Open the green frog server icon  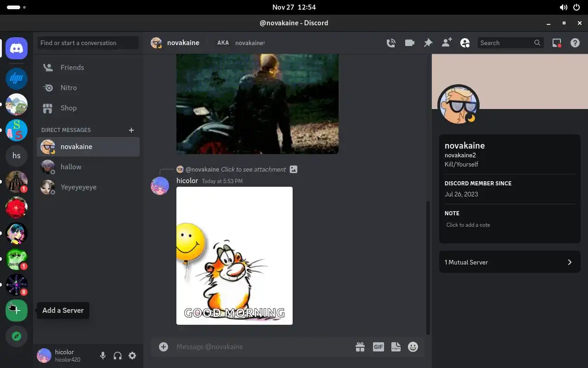[17, 259]
